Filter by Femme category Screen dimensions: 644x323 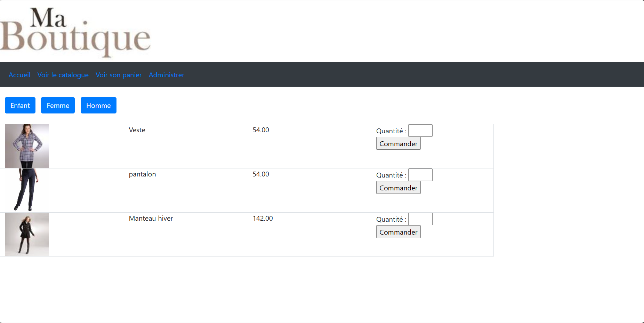point(58,105)
